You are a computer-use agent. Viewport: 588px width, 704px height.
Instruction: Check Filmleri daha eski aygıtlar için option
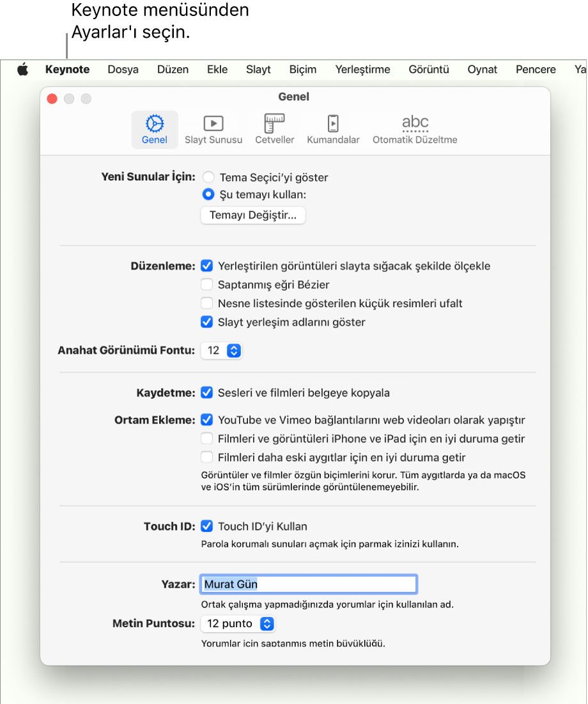(207, 458)
